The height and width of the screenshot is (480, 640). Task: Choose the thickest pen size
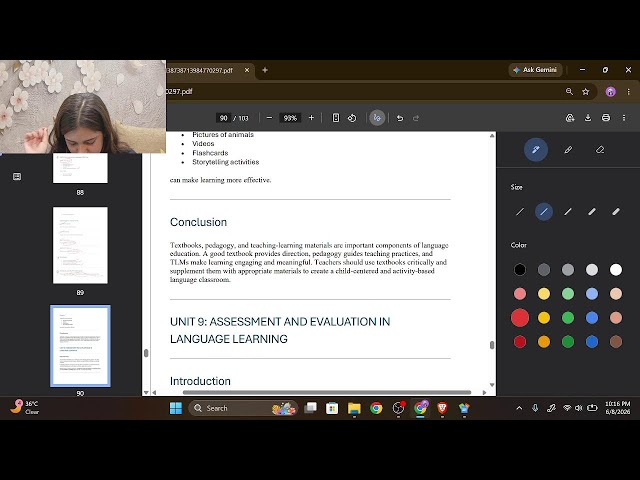(616, 211)
